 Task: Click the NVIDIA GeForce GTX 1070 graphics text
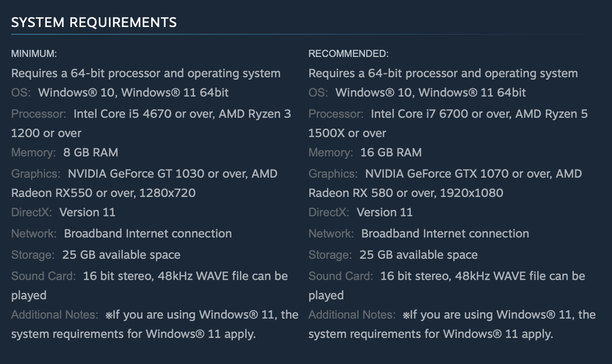point(436,174)
